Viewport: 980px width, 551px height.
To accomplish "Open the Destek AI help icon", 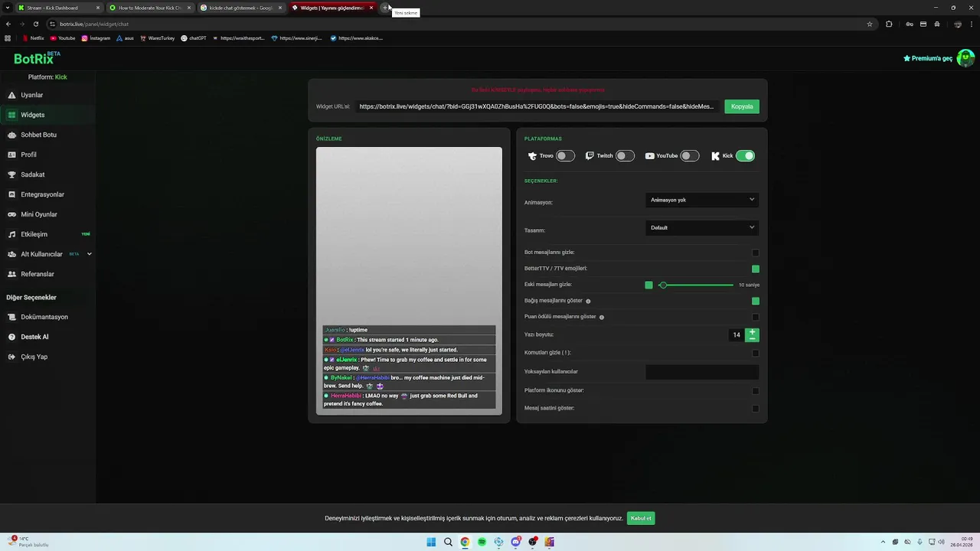I will pos(12,337).
